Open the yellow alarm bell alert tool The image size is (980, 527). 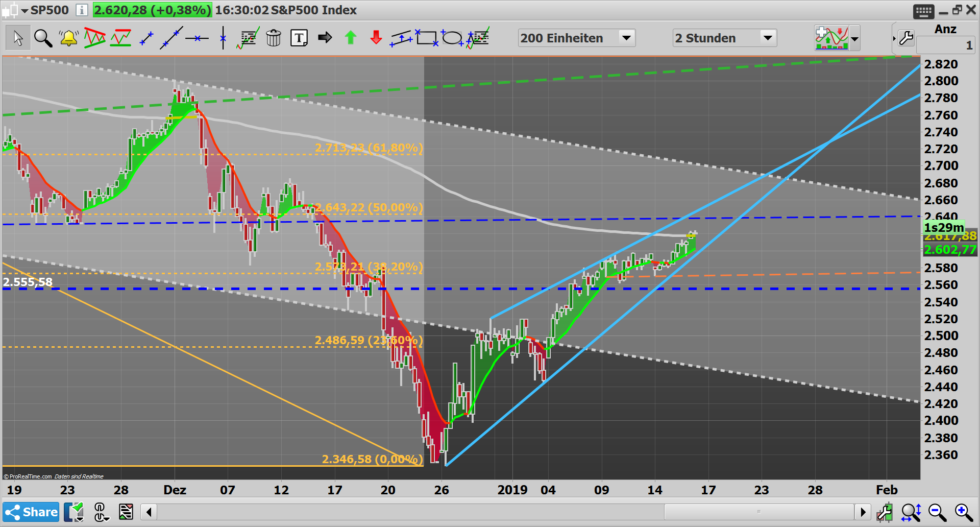pyautogui.click(x=68, y=38)
